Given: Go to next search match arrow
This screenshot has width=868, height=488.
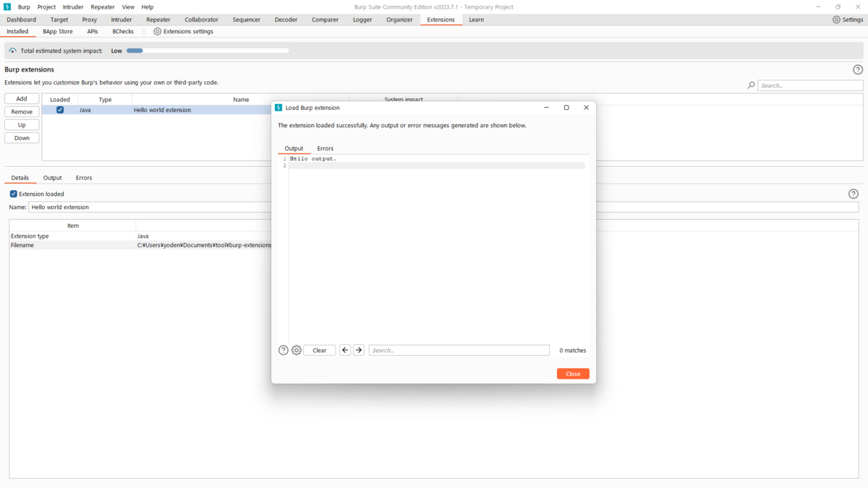Looking at the screenshot, I should [x=359, y=350].
